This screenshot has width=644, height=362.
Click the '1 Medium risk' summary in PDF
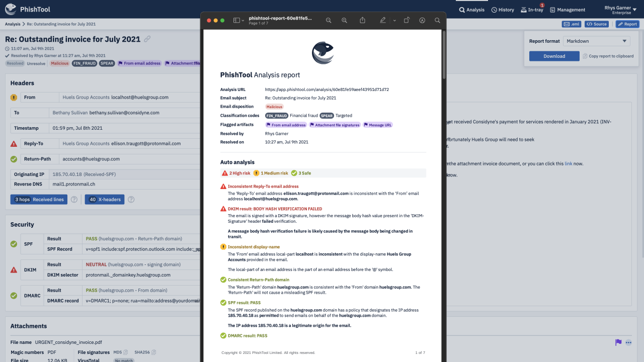(271, 173)
